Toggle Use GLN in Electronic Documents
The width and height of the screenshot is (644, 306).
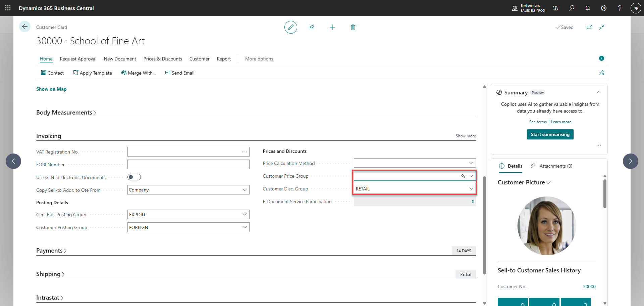click(x=134, y=177)
